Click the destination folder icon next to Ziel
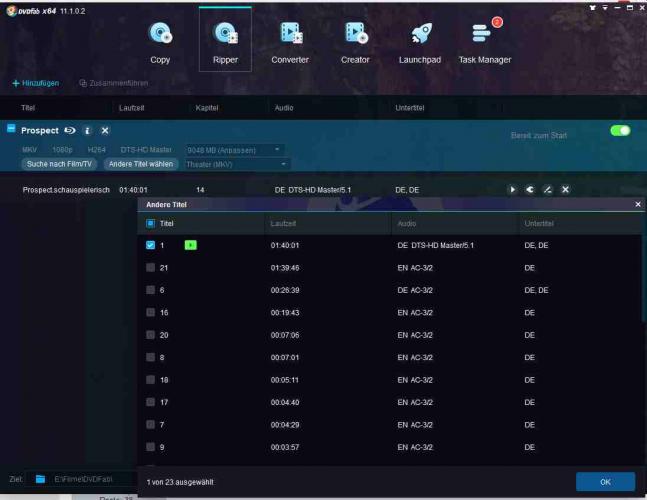This screenshot has width=647, height=500. (x=40, y=479)
